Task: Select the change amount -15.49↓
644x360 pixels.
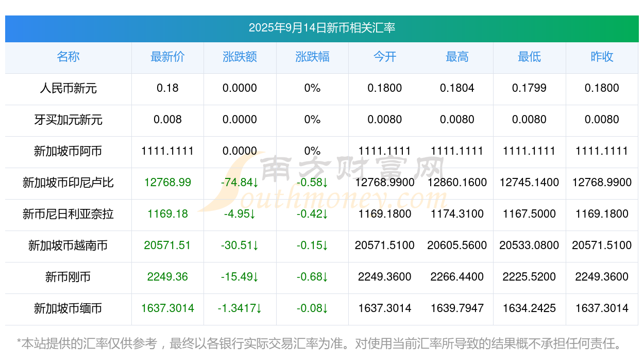Action: pyautogui.click(x=240, y=277)
